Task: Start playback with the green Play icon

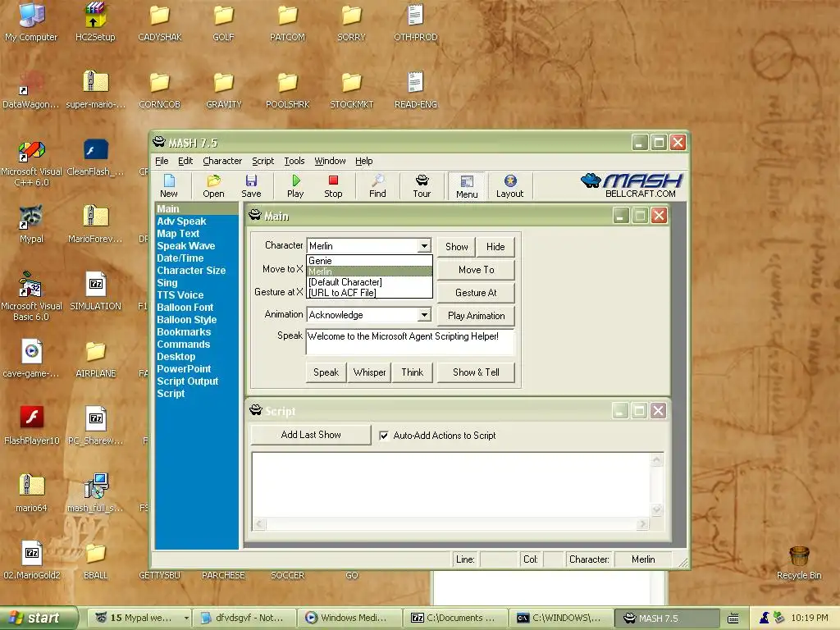Action: pyautogui.click(x=295, y=186)
